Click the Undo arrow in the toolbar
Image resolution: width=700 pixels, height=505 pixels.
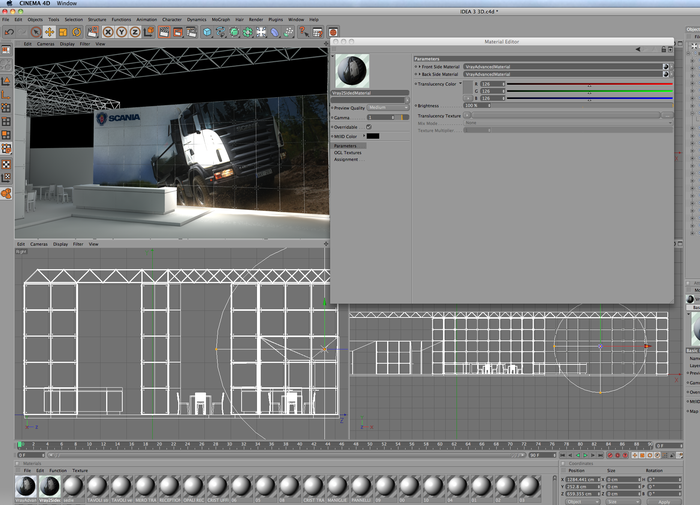click(x=9, y=32)
